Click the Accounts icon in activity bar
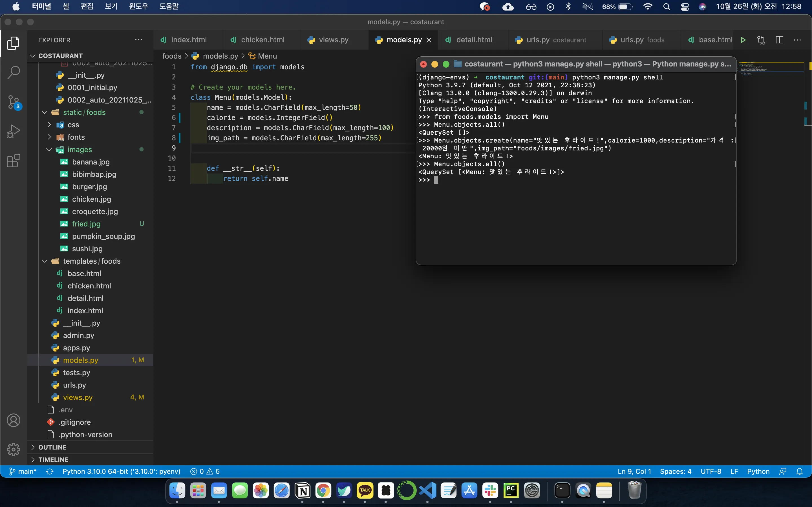This screenshot has height=507, width=812. click(14, 420)
